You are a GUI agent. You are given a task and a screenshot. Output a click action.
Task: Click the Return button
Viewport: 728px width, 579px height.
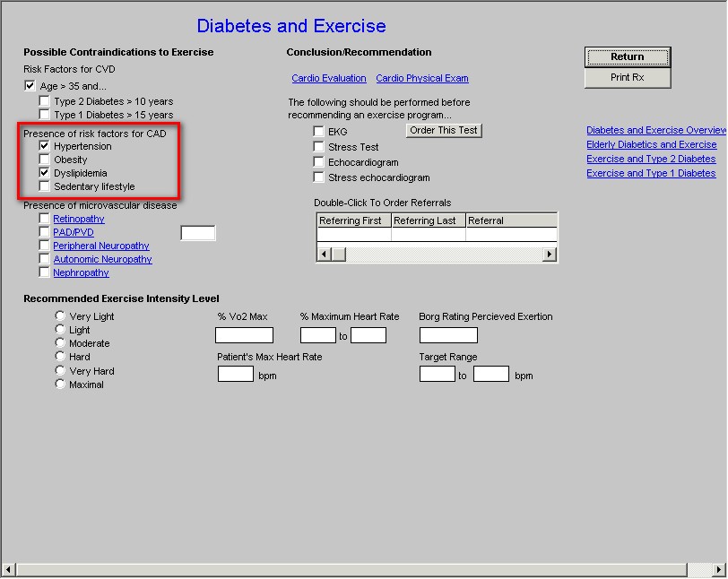coord(628,57)
